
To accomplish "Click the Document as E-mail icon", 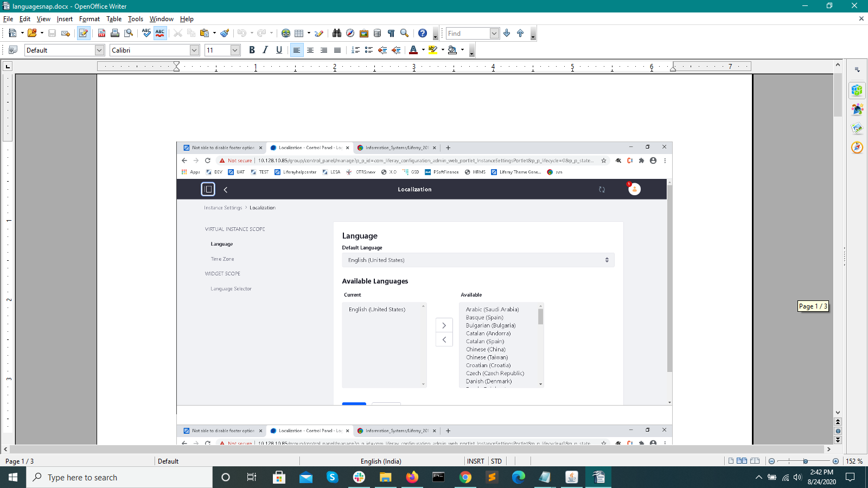I will point(66,33).
